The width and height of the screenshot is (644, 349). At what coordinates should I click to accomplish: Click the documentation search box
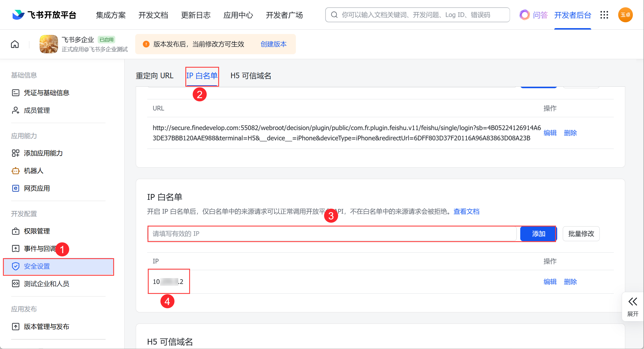coord(417,15)
